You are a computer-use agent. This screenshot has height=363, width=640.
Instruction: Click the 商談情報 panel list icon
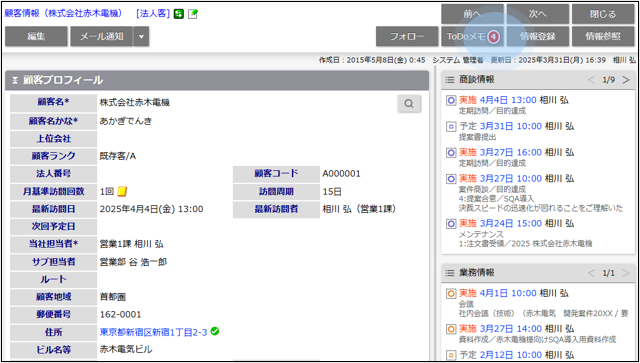tap(450, 80)
